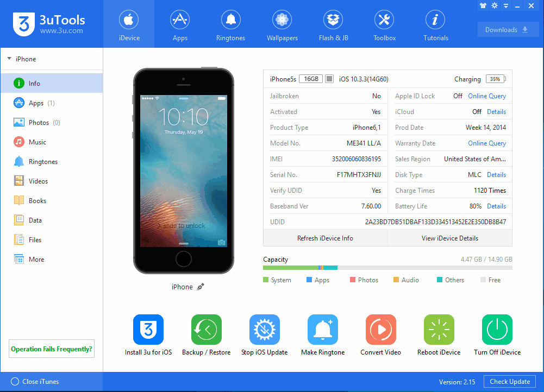Click the capacity usage bar
The height and width of the screenshot is (392, 544).
point(387,268)
